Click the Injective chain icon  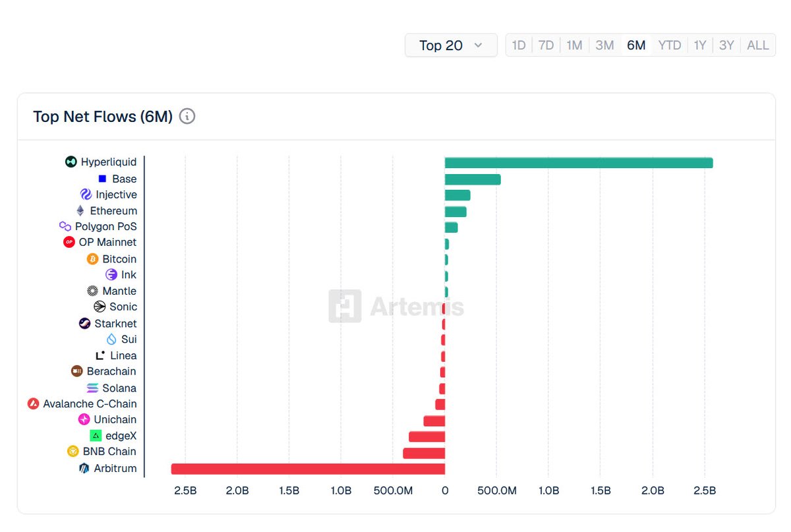[x=86, y=194]
